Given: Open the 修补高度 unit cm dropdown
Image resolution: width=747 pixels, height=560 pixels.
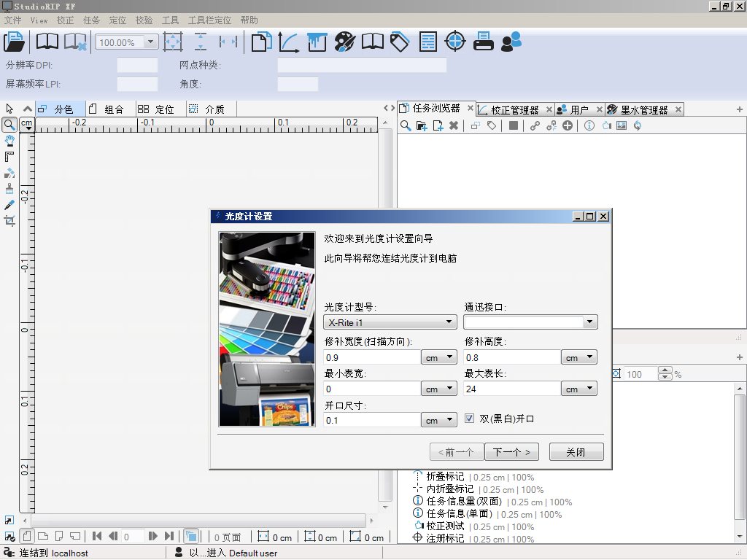Looking at the screenshot, I should pos(578,357).
